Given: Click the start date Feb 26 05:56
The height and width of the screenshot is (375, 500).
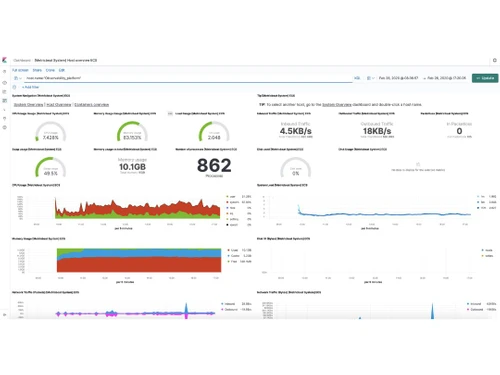Looking at the screenshot, I should 398,78.
